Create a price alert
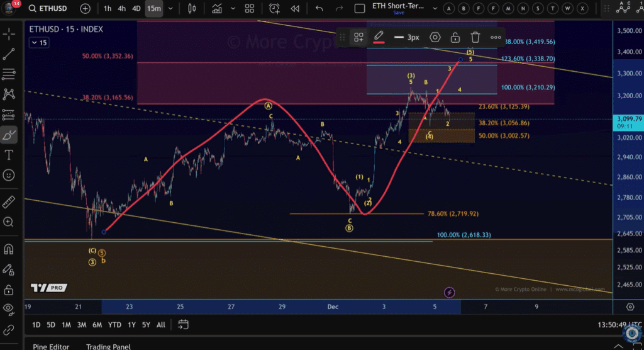 coord(274,8)
